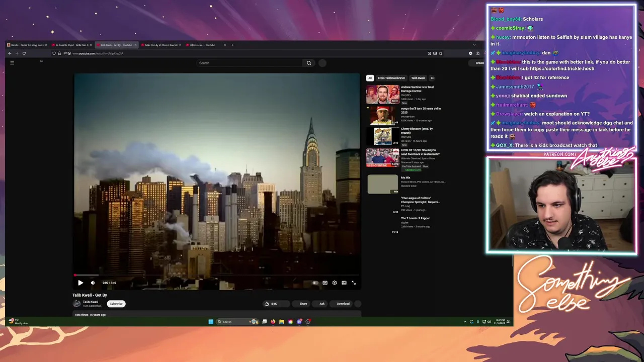Subscribe to the Talib Kweli channel
Image resolution: width=644 pixels, height=362 pixels.
116,304
